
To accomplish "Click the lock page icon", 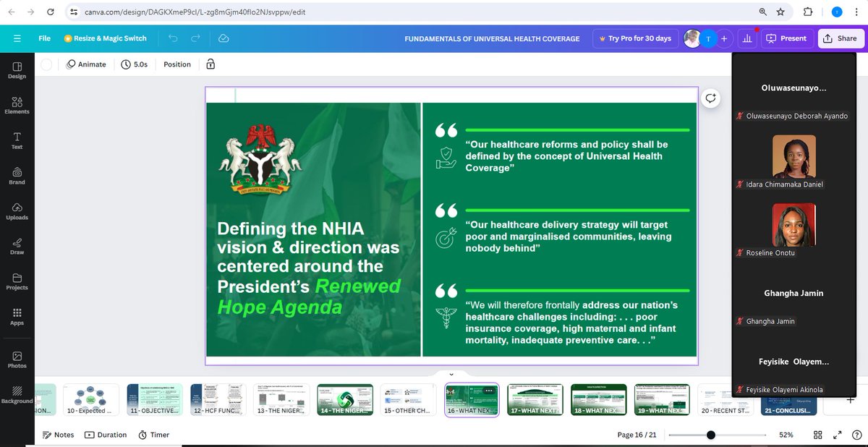I will (210, 64).
